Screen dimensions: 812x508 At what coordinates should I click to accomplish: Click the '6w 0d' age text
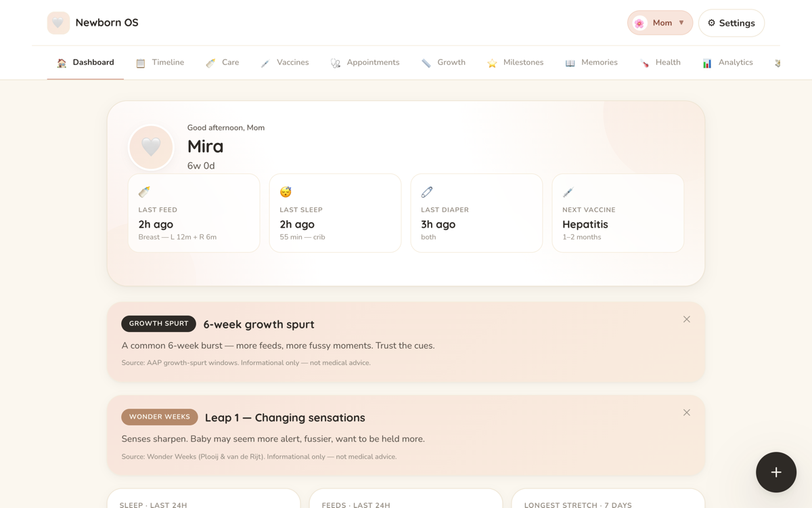pos(201,166)
